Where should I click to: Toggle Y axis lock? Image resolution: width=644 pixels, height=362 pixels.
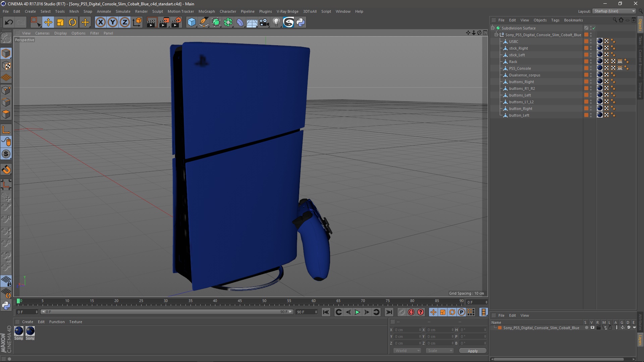click(x=112, y=22)
